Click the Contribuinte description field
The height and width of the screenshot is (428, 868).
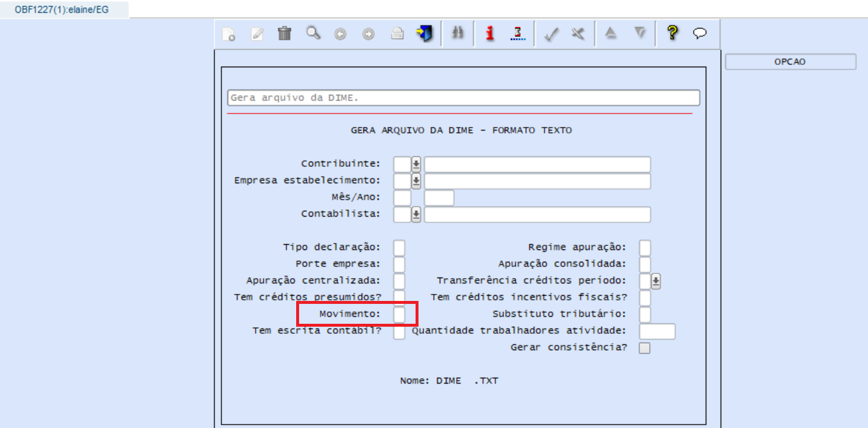coord(537,165)
